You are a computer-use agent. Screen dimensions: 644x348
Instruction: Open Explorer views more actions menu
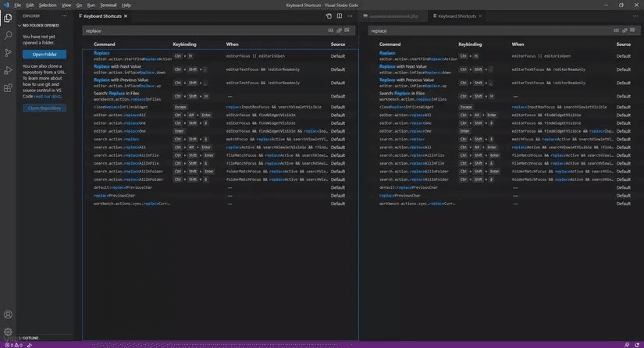click(65, 16)
